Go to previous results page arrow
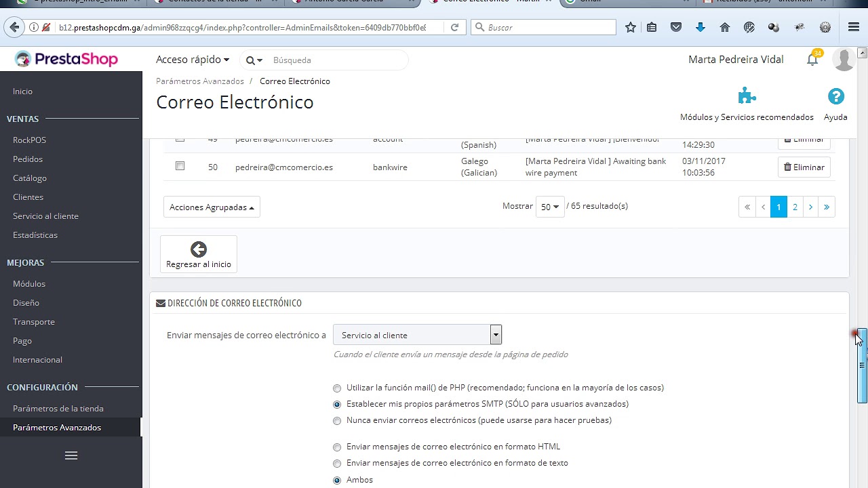868x488 pixels. coord(763,207)
